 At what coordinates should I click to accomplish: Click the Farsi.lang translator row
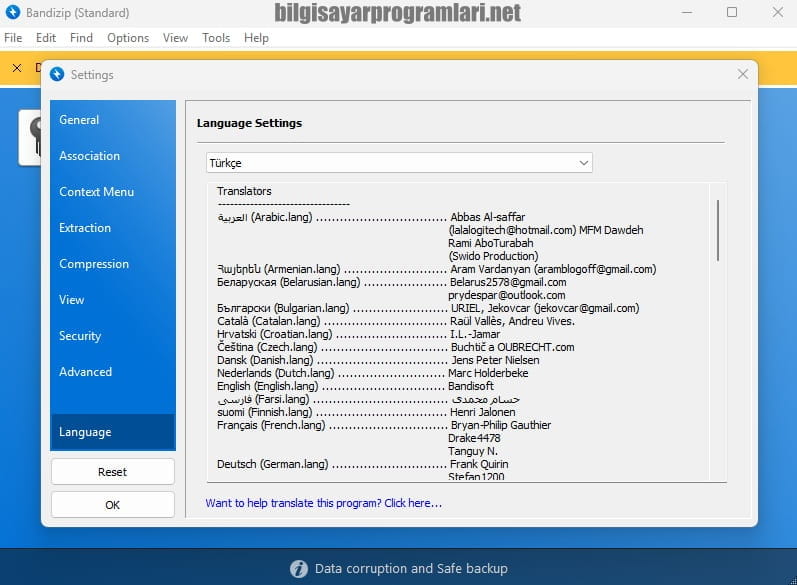tap(369, 399)
